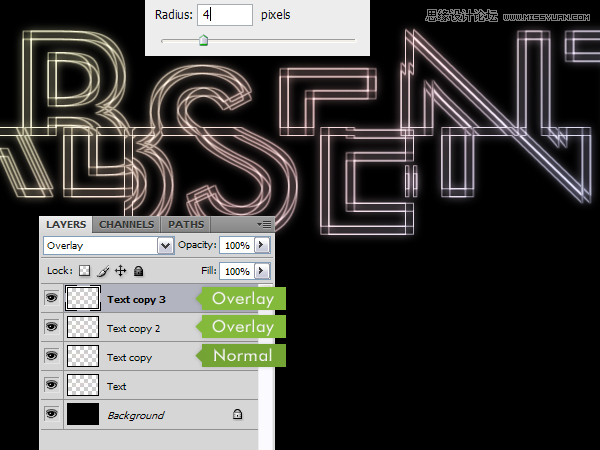The height and width of the screenshot is (450, 600).
Task: Click the lock image pixels brush icon
Action: [103, 271]
